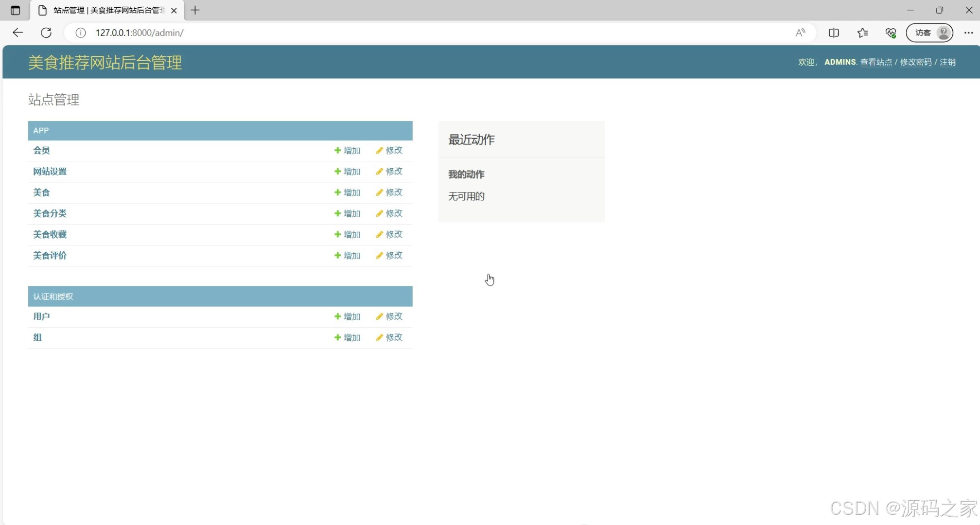Open the browser essentials heart icon

pyautogui.click(x=891, y=33)
